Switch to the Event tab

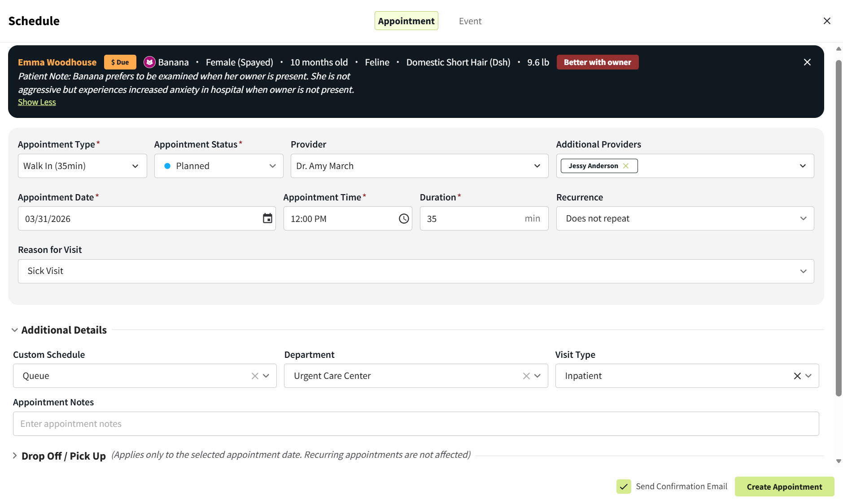[470, 21]
